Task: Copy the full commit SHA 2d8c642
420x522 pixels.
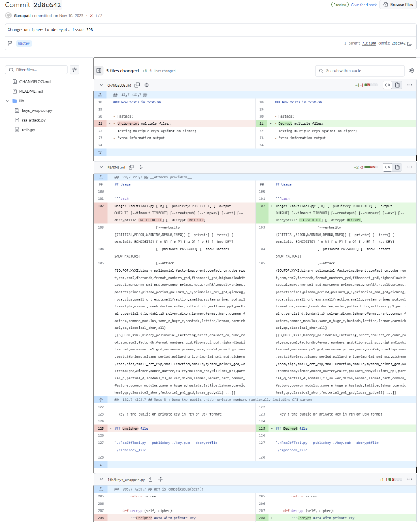Action: pyautogui.click(x=410, y=43)
